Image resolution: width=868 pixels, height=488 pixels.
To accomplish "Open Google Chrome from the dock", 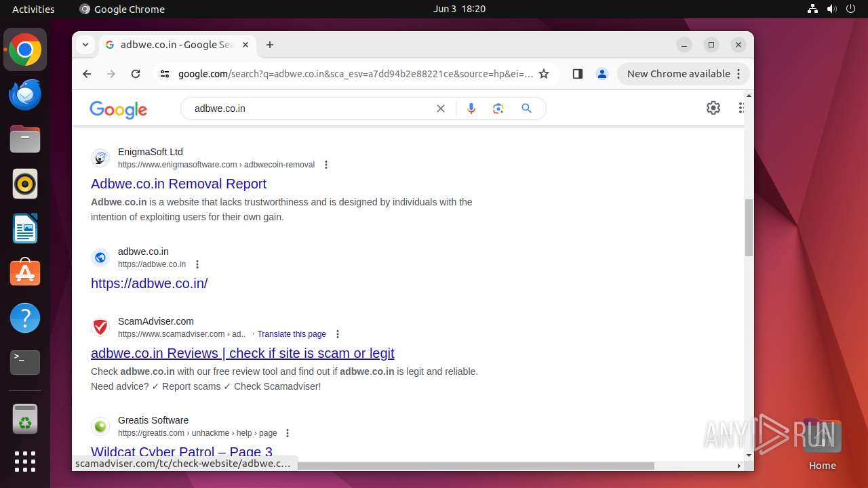I will (x=25, y=50).
